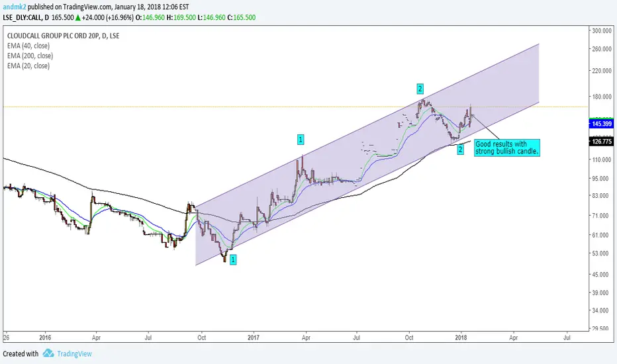This screenshot has width=617, height=364.
Task: Click the C:165.500 close value
Action: tap(242, 17)
